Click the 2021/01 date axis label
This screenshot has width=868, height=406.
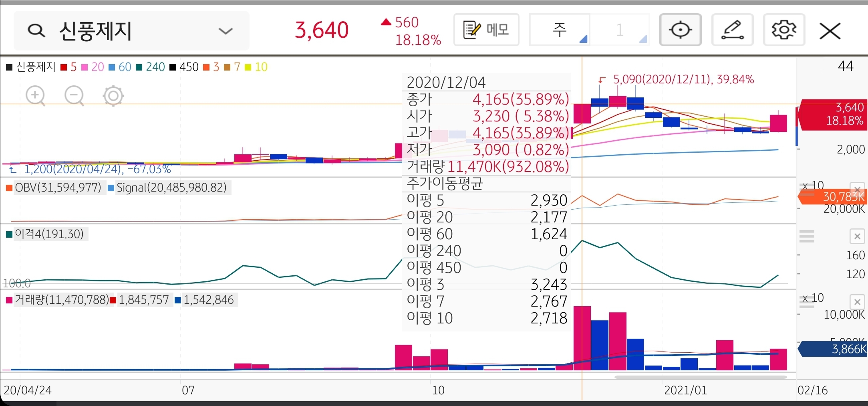point(685,390)
